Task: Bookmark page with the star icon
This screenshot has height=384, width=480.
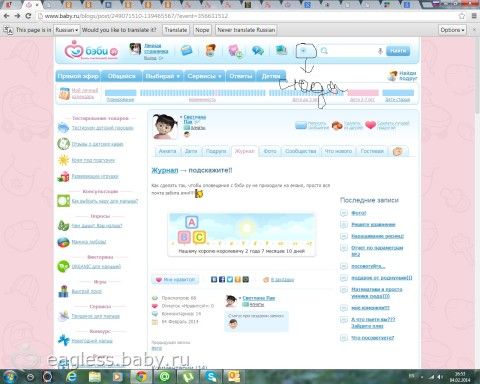Action: pos(462,16)
